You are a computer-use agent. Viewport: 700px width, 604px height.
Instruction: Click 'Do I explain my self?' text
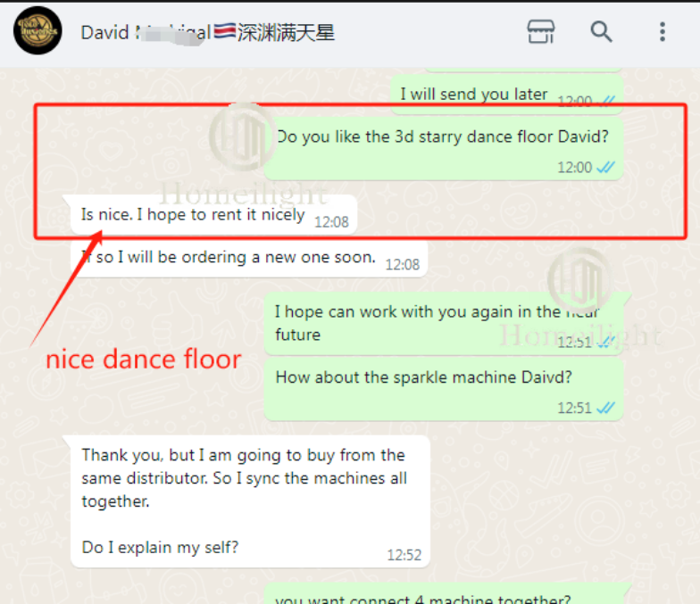coord(160,548)
